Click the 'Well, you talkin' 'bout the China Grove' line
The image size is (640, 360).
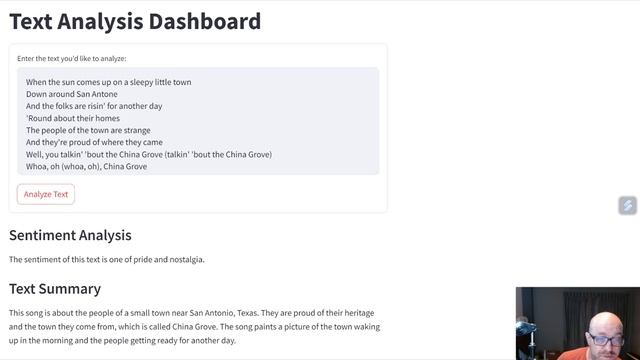click(x=149, y=154)
